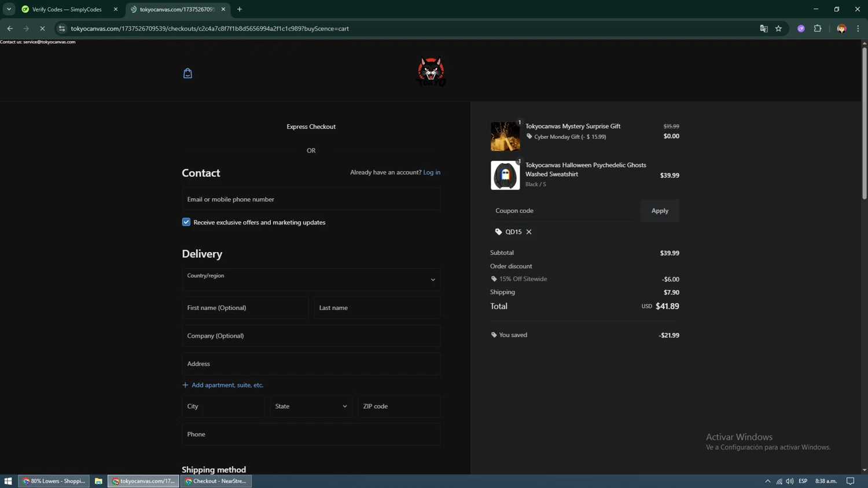Viewport: 868px width, 488px height.
Task: Click the You saved label
Action: pyautogui.click(x=513, y=335)
